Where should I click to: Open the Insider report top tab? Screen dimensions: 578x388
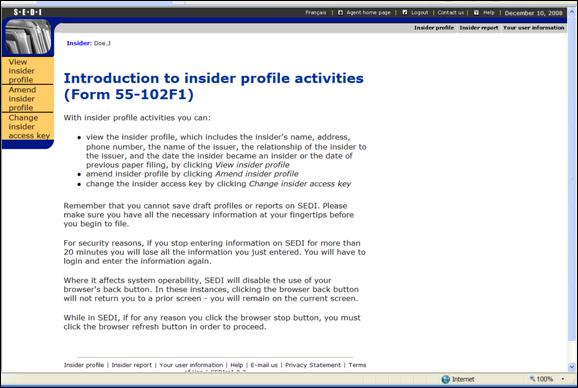(478, 28)
